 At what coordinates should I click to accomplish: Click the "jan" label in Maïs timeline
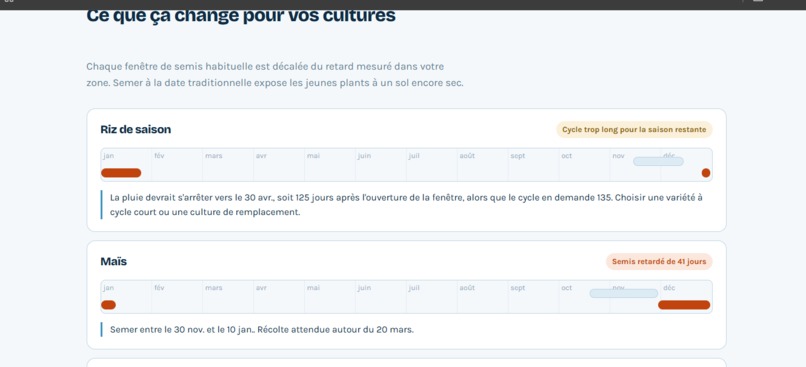point(108,288)
